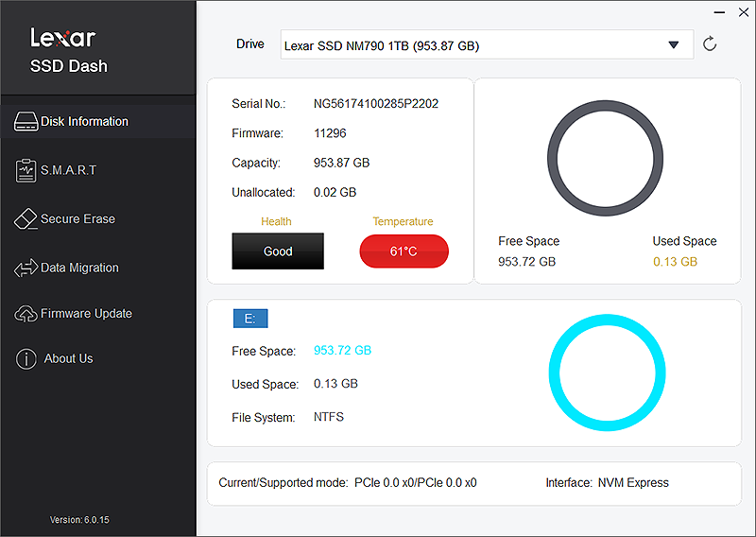Click the Firmware Update cloud icon
Screen dimensions: 756x537
tap(26, 314)
